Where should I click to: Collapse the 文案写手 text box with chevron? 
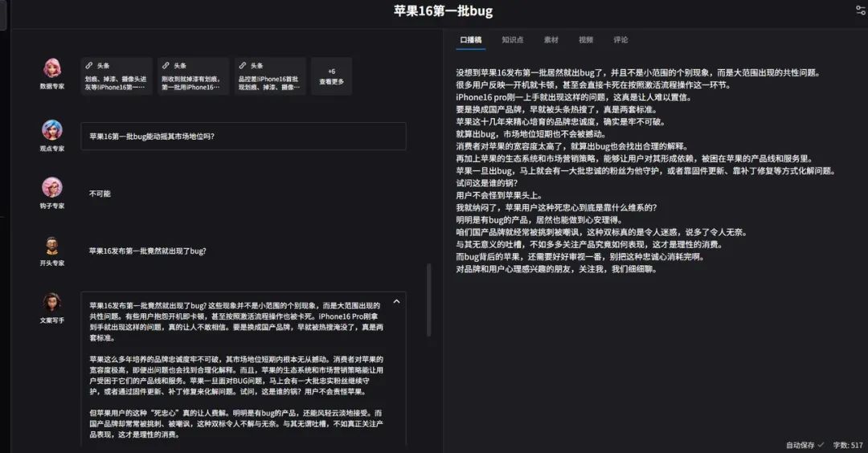click(x=396, y=301)
